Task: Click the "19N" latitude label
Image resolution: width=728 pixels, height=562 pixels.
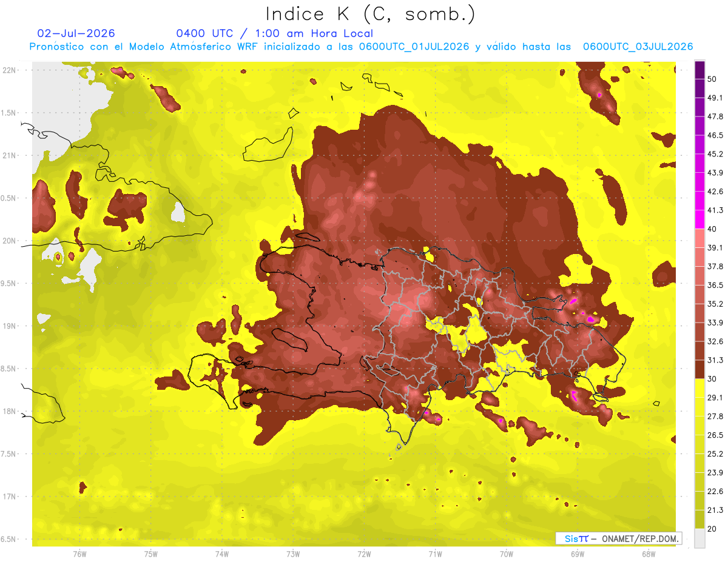Action: [9, 326]
